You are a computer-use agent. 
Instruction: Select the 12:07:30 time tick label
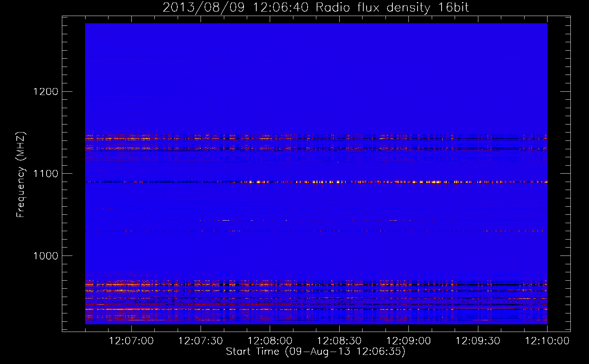(201, 341)
